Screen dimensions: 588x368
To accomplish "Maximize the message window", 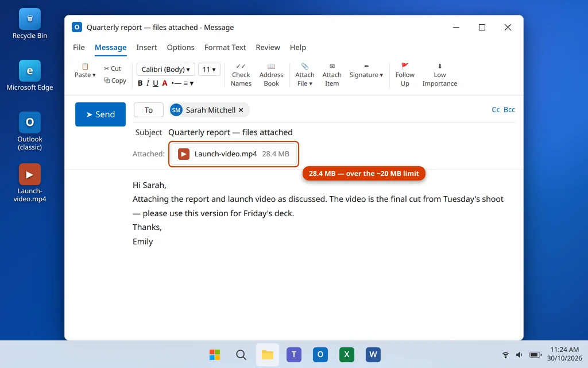I will [x=482, y=27].
